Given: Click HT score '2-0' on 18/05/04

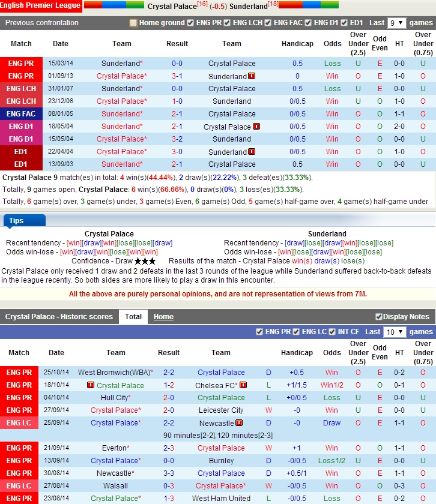Looking at the screenshot, I should (399, 127).
